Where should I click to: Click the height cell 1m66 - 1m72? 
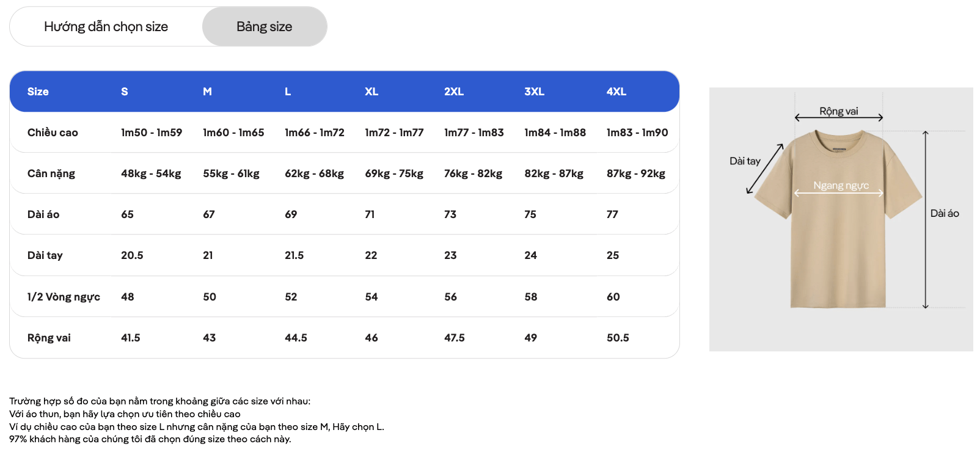click(315, 133)
